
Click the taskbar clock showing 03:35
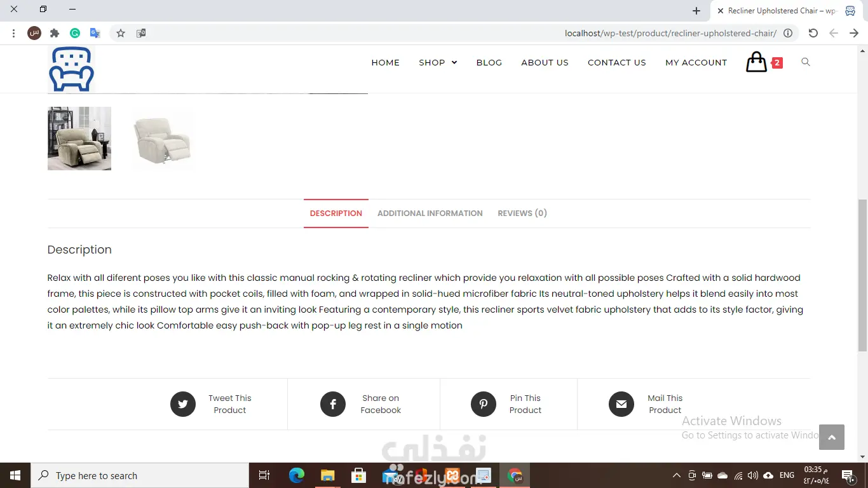coord(817,475)
